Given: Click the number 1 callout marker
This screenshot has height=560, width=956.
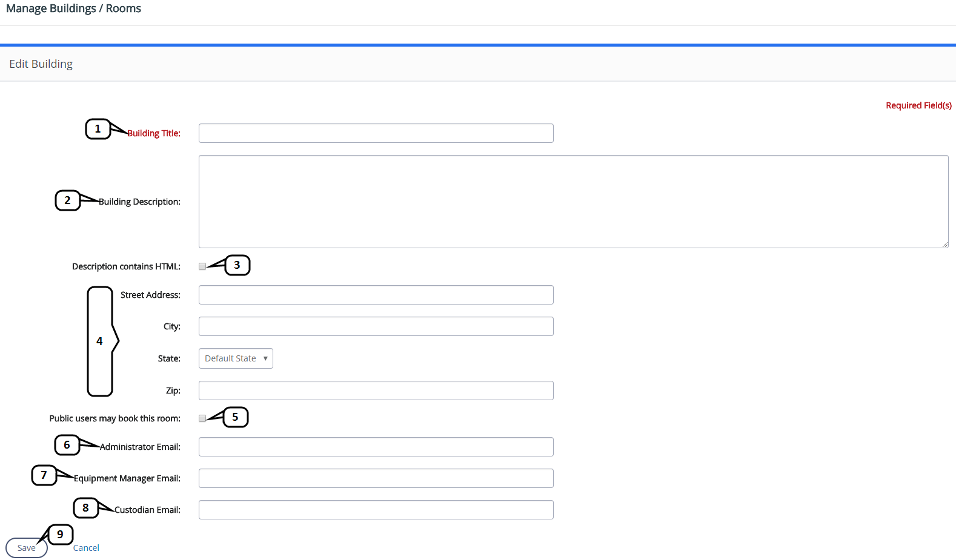Looking at the screenshot, I should 98,129.
